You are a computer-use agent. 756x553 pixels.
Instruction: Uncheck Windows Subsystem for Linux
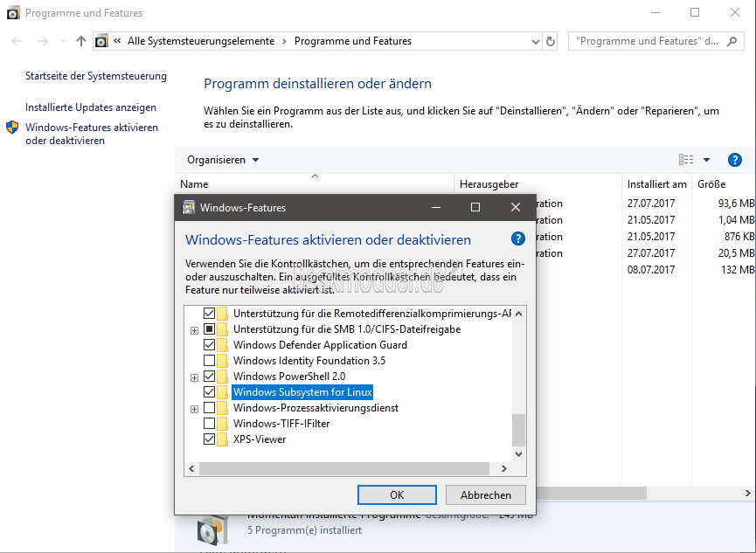209,392
